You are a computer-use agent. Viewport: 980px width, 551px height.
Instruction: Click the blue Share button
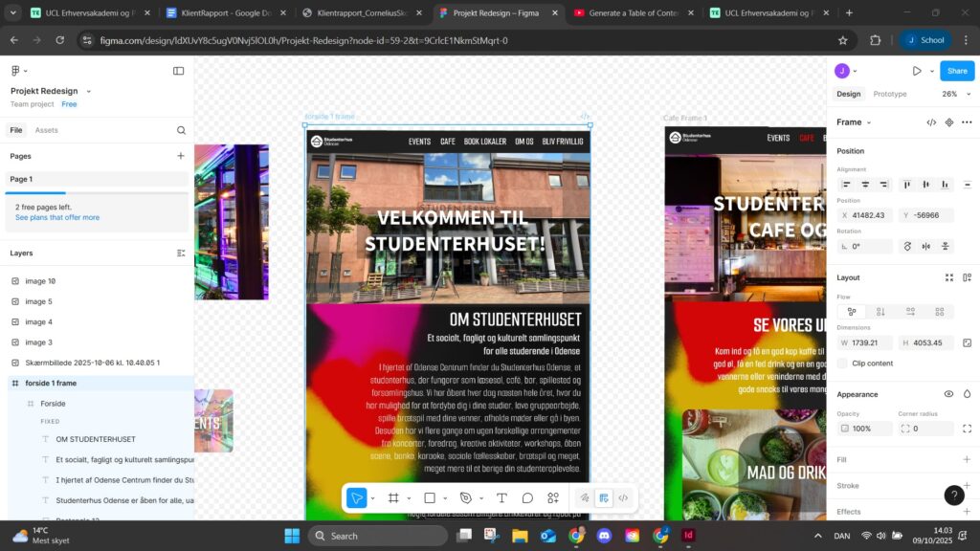(x=957, y=71)
